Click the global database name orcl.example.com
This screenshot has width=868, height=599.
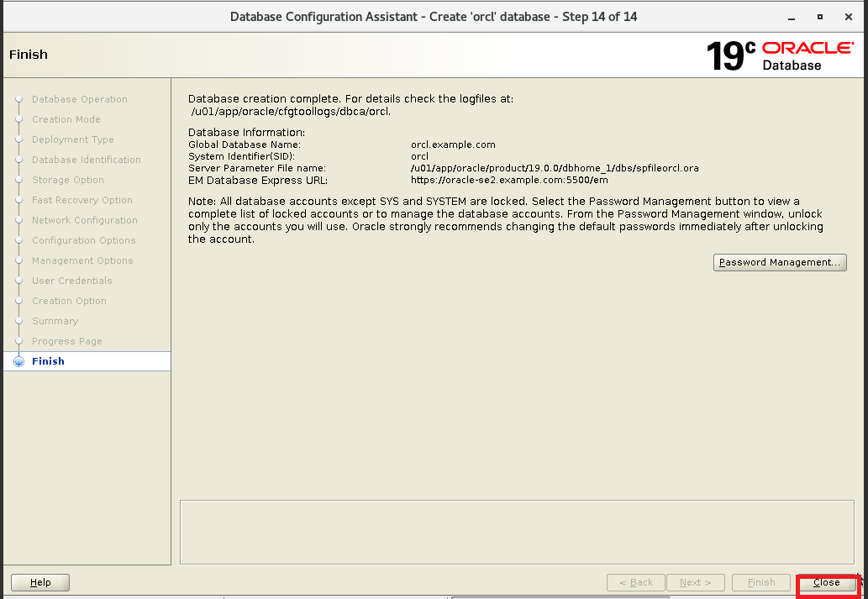453,144
